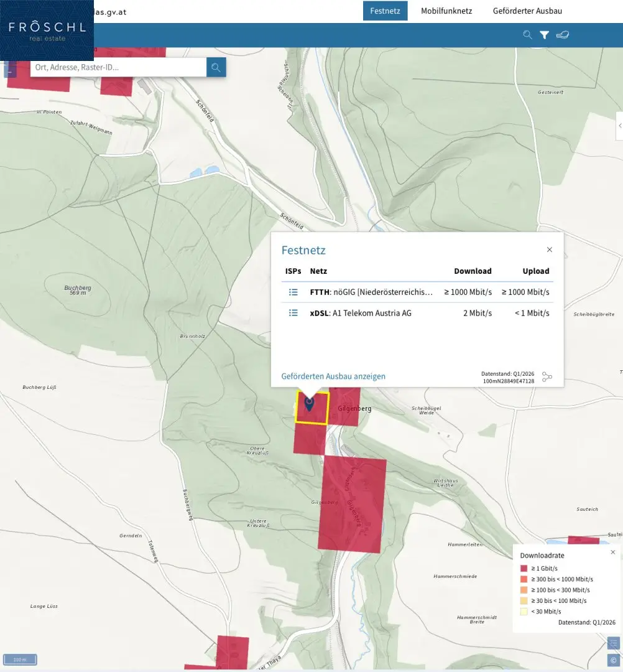Focus the 'Ort, Adresse, Raster-ID...' search field

(119, 67)
